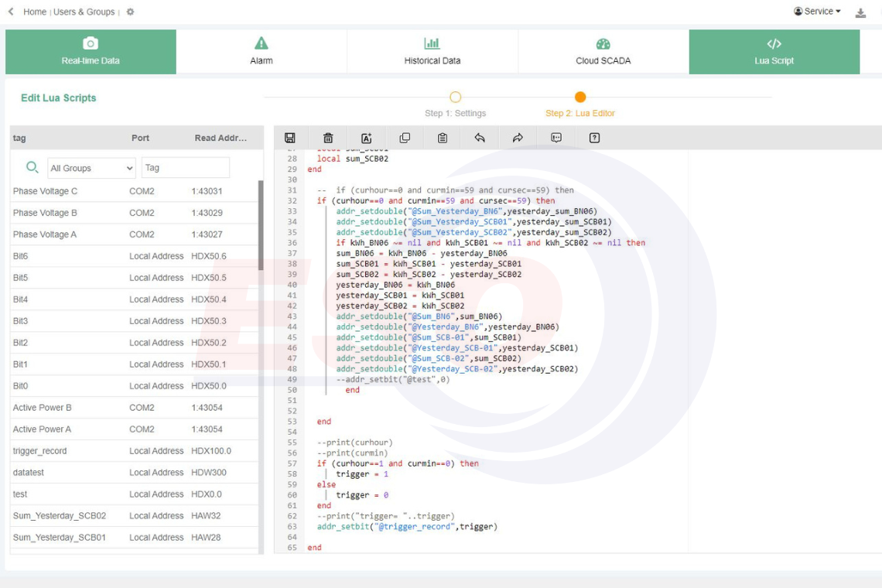Click the clipboard paste icon
Image resolution: width=882 pixels, height=588 pixels.
(443, 138)
